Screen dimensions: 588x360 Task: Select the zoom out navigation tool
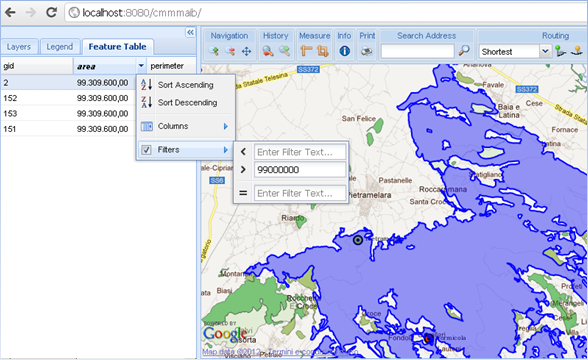230,51
